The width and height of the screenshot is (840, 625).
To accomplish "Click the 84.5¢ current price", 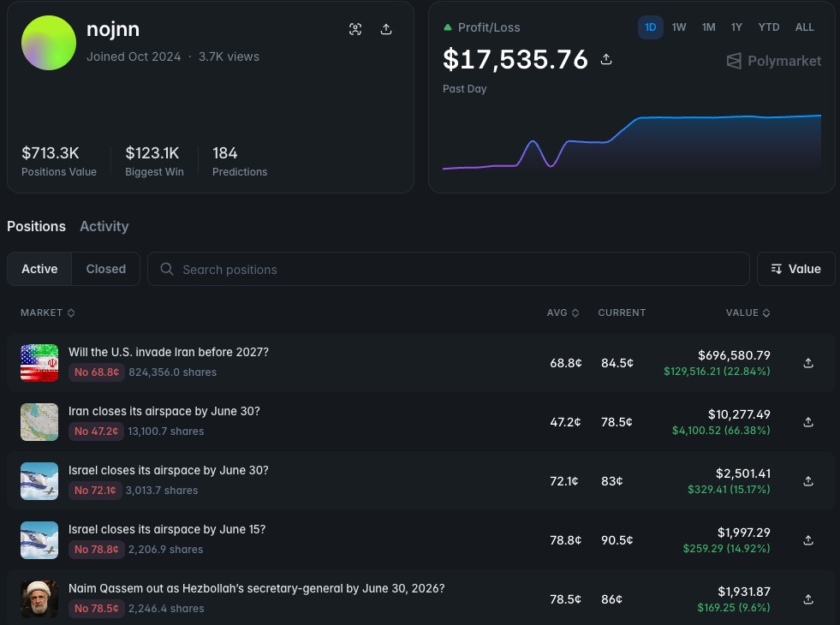I will click(617, 363).
